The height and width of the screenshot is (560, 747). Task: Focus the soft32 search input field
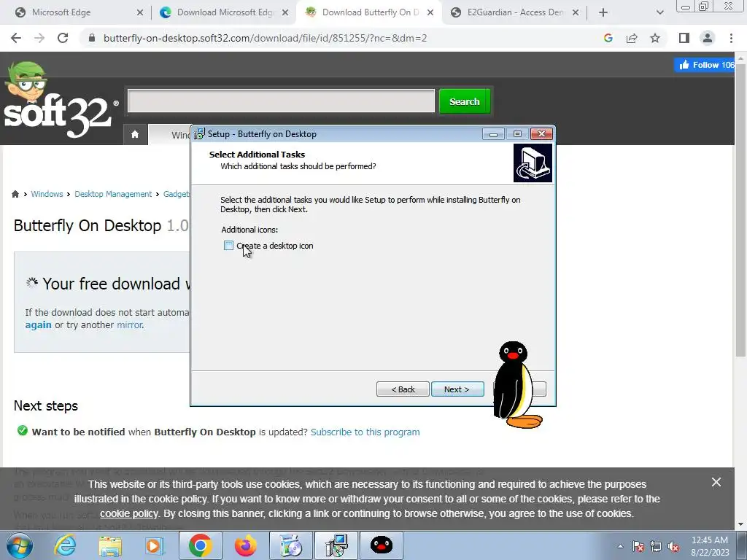(x=281, y=101)
